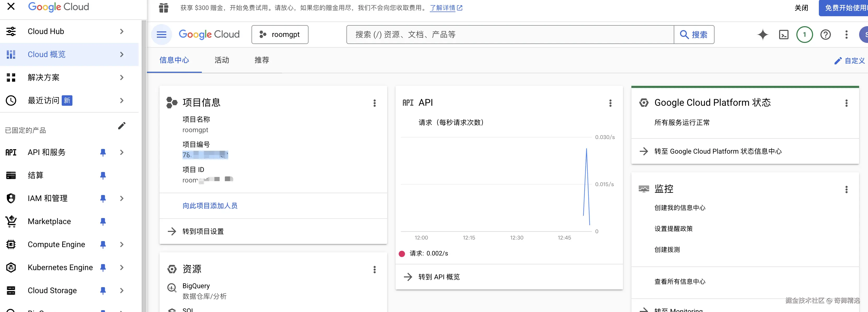868x312 pixels.
Task: Activate Cloud Shell terminal icon
Action: [x=784, y=34]
